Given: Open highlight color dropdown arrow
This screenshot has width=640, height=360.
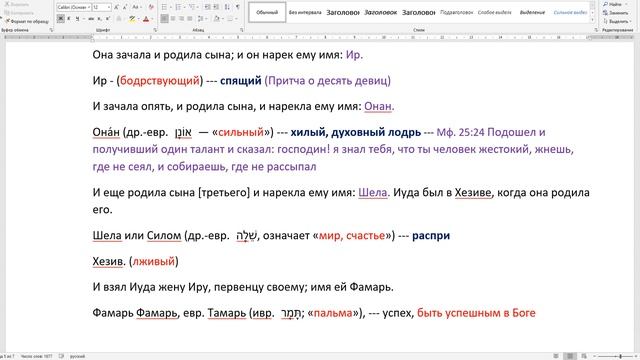Looking at the screenshot, I should [139, 18].
